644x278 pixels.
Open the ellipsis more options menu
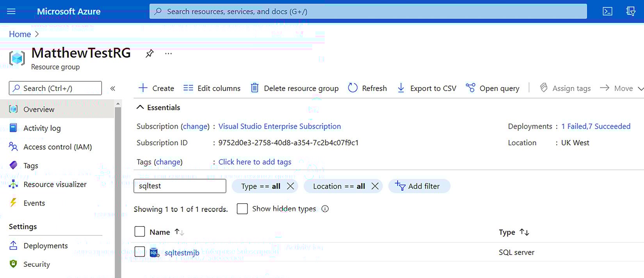point(168,54)
